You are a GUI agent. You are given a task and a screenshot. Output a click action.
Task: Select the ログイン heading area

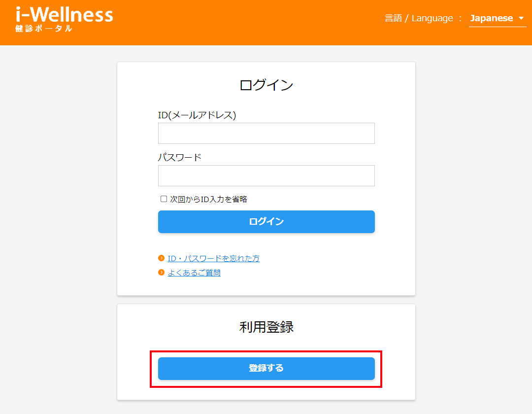(x=266, y=84)
